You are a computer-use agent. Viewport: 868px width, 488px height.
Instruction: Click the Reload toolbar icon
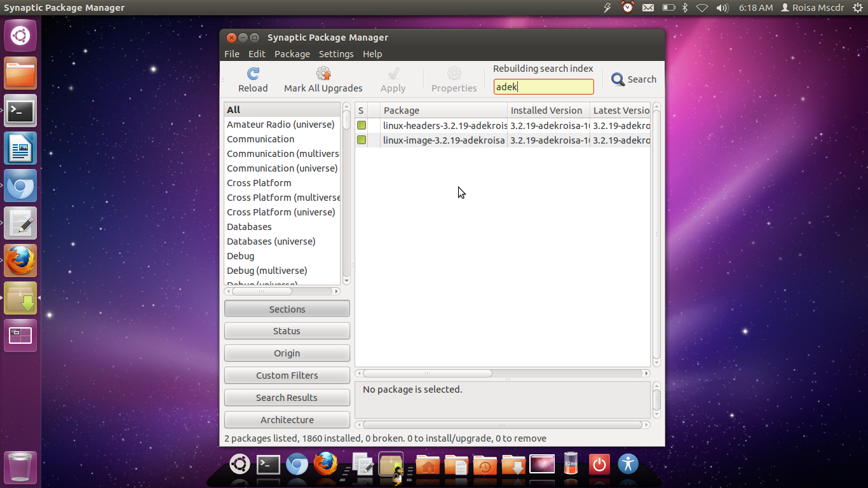click(253, 74)
